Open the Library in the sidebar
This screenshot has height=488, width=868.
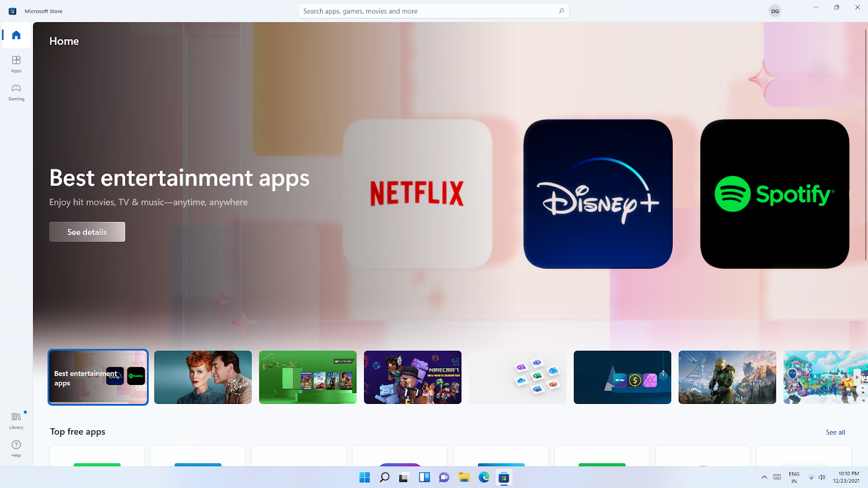pyautogui.click(x=16, y=420)
